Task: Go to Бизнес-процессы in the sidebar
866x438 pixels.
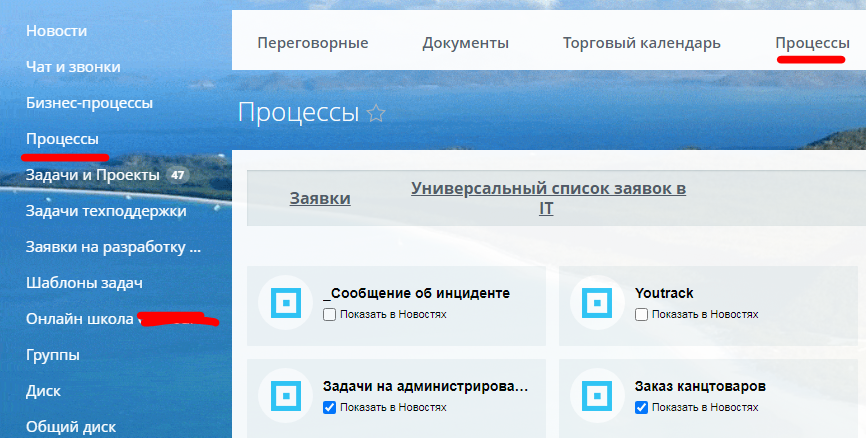Action: tap(89, 103)
